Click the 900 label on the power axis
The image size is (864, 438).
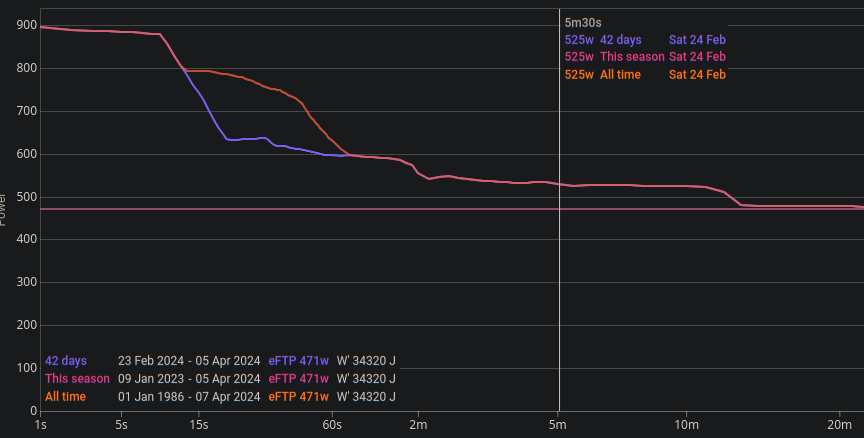point(24,26)
